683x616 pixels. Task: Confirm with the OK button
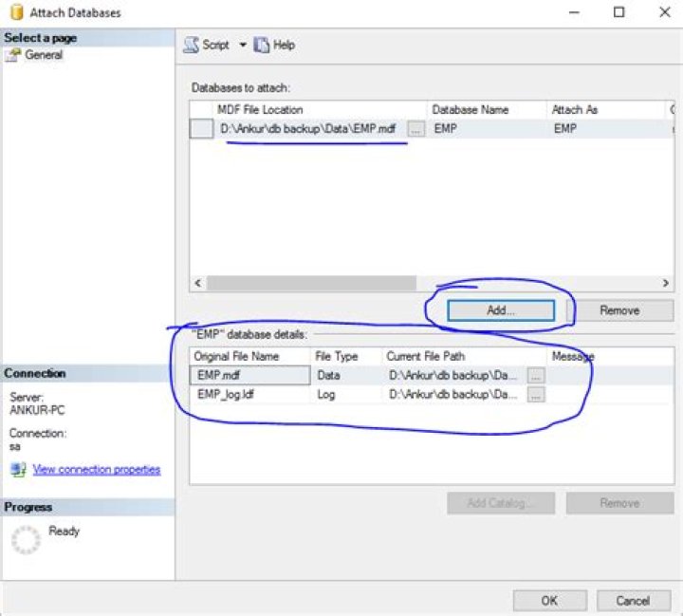click(x=549, y=600)
